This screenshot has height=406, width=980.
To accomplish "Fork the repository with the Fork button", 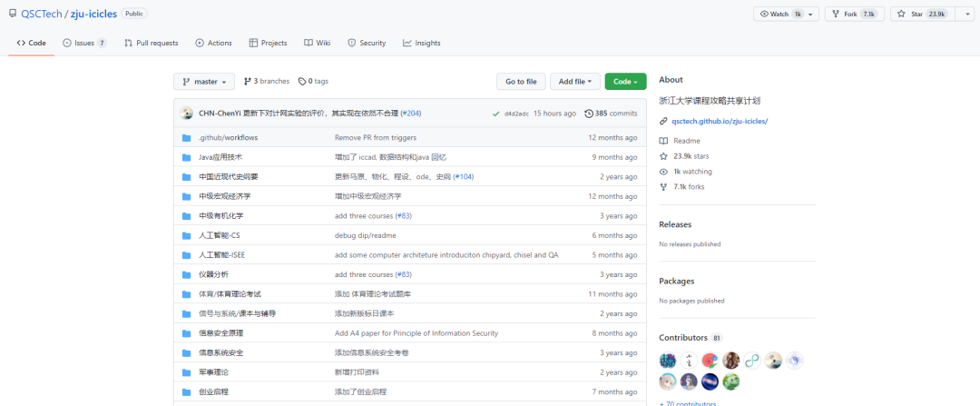I will 855,14.
